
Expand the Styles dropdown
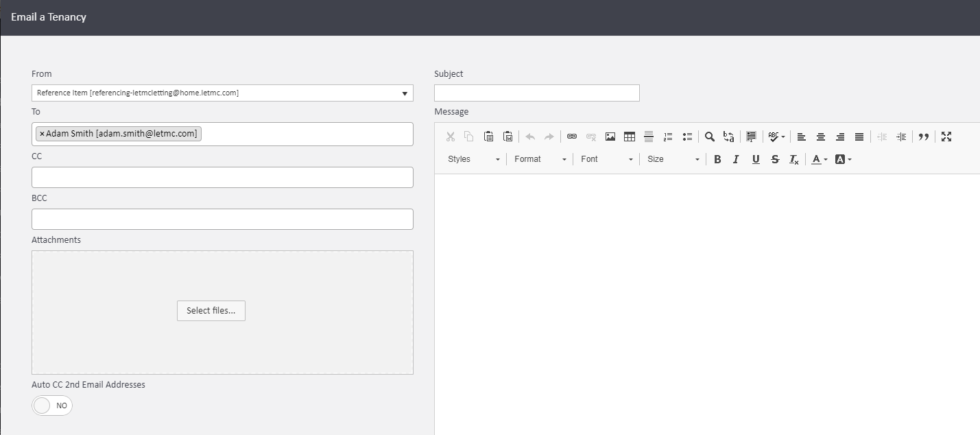coord(473,159)
